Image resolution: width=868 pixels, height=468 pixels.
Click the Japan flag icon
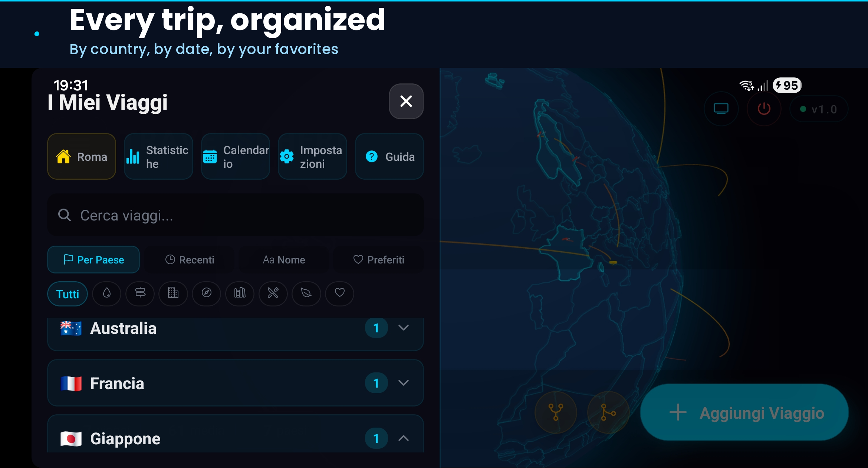pos(71,439)
